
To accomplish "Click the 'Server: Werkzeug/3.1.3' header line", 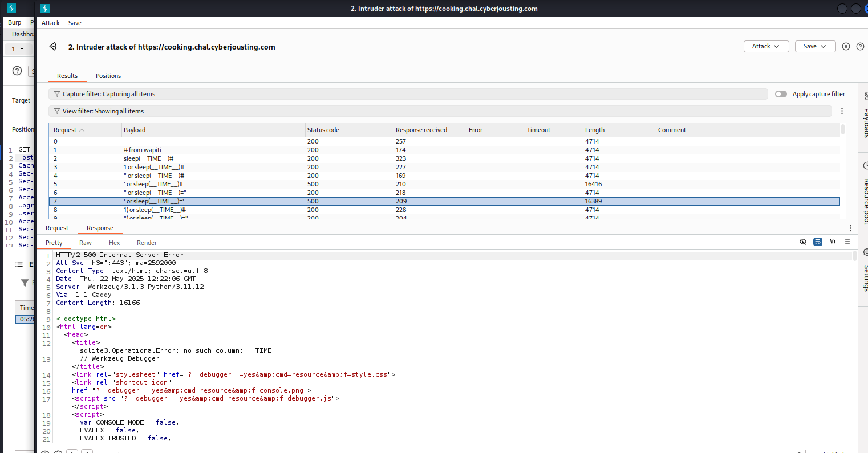I will [x=130, y=287].
